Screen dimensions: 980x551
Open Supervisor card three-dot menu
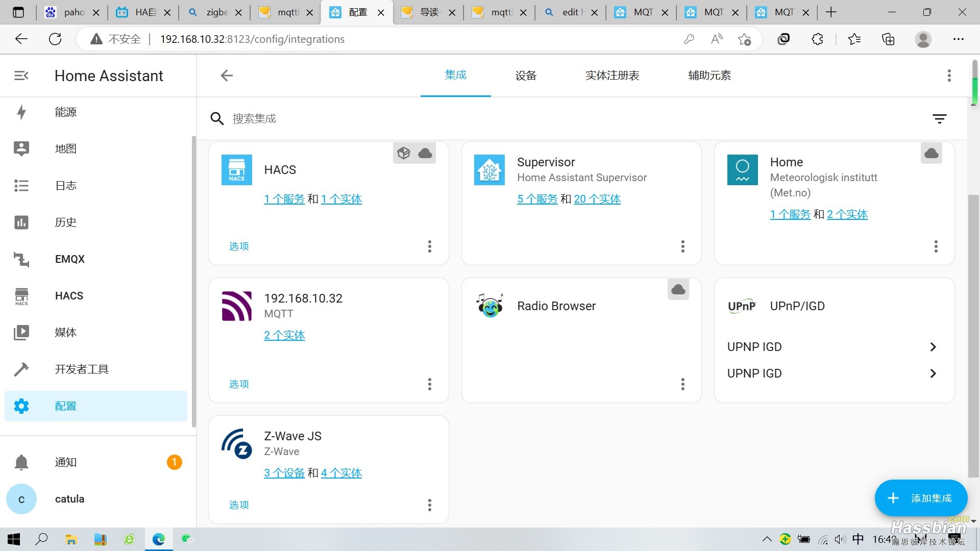(x=683, y=246)
